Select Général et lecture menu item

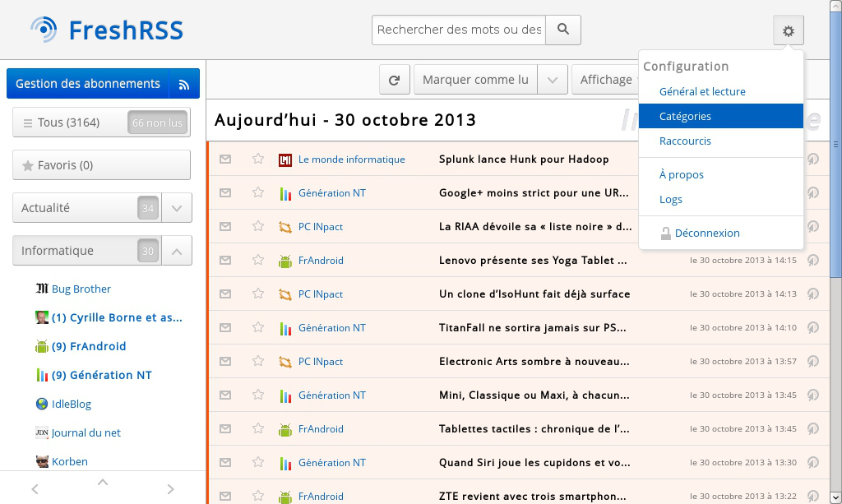720,92
